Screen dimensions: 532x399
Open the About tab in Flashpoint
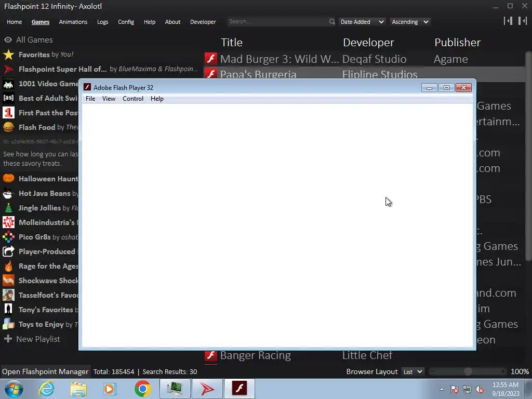coord(172,22)
